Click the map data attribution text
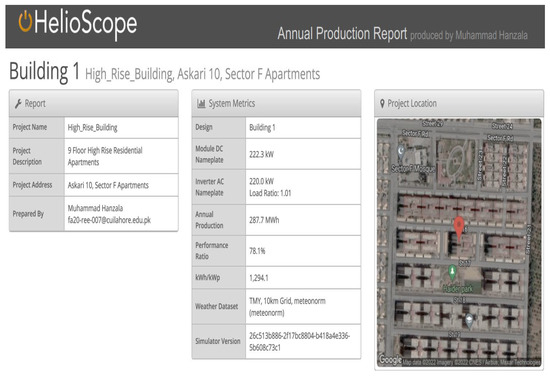 tap(471, 362)
